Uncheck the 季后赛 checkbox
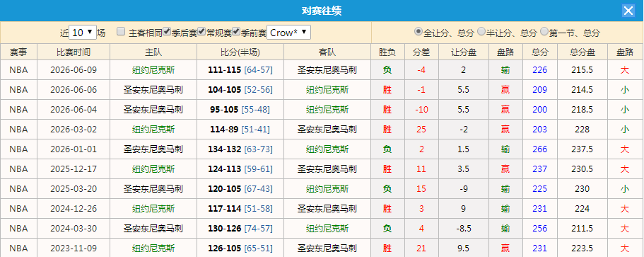The image size is (644, 257). tap(167, 31)
